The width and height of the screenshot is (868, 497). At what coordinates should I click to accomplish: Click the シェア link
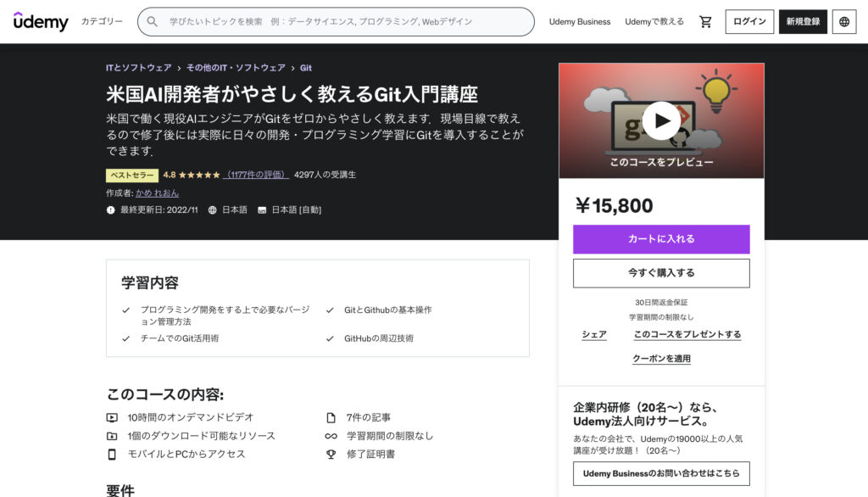coord(594,335)
